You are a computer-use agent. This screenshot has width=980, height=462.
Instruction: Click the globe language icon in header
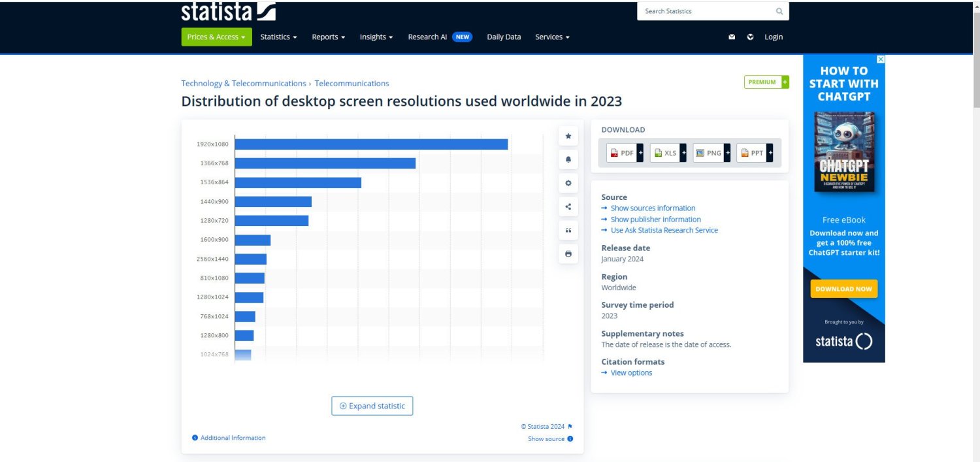(750, 37)
